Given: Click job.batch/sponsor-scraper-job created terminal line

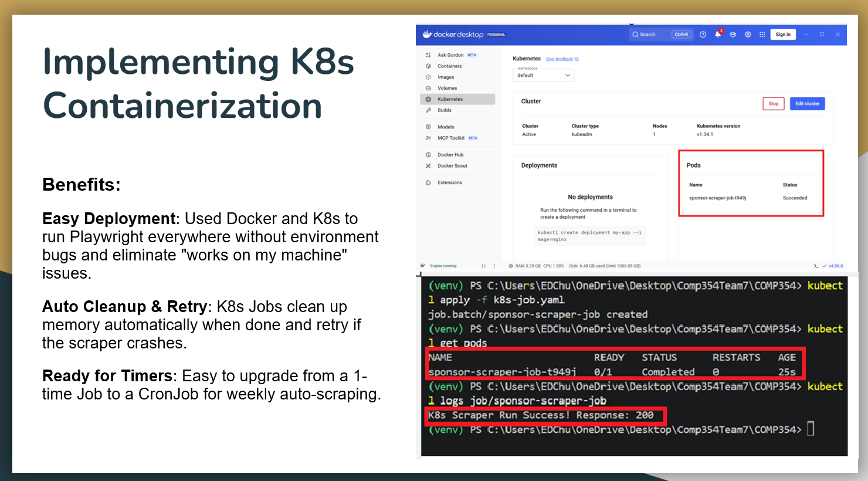Looking at the screenshot, I should click(x=538, y=314).
